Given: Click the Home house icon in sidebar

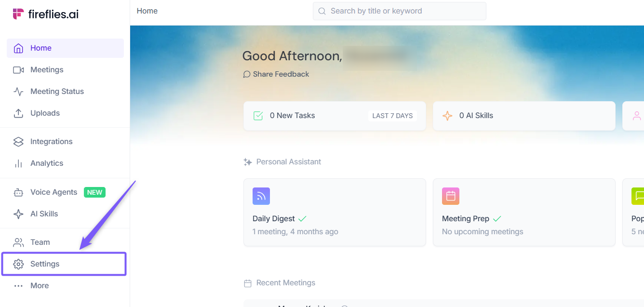Looking at the screenshot, I should (x=18, y=48).
